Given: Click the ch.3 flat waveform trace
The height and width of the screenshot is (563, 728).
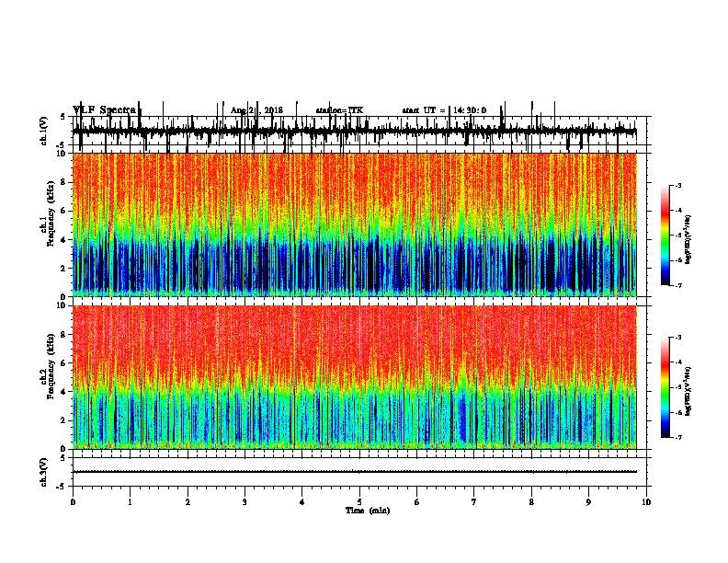Looking at the screenshot, I should [355, 472].
